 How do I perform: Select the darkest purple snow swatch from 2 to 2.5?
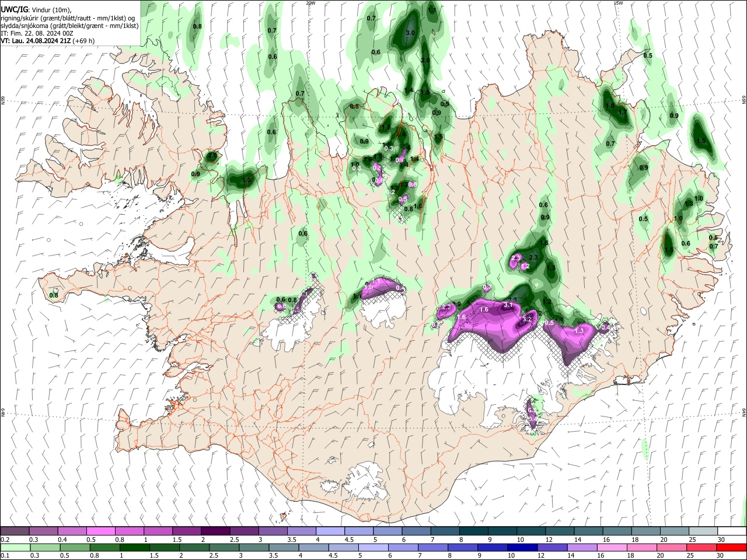point(215,531)
